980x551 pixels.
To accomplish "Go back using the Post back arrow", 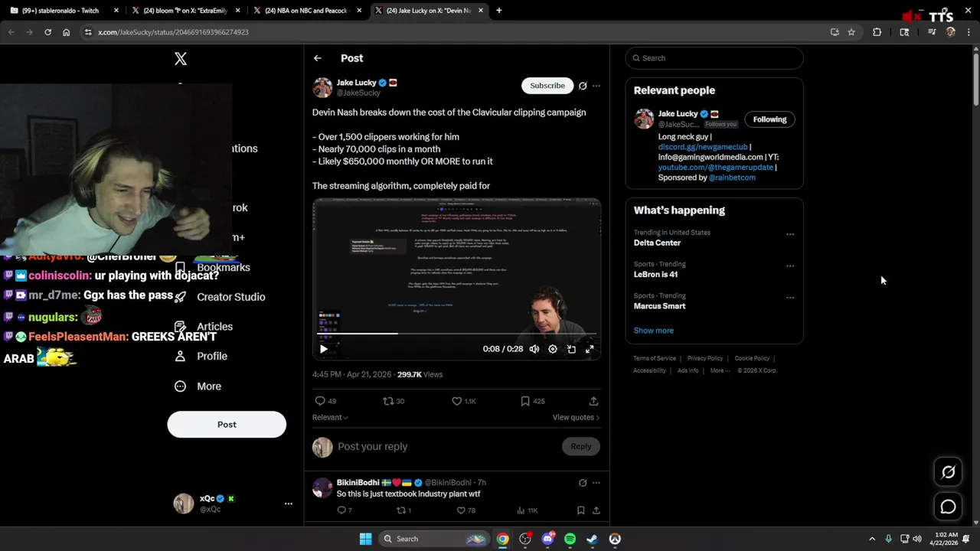I will point(317,58).
